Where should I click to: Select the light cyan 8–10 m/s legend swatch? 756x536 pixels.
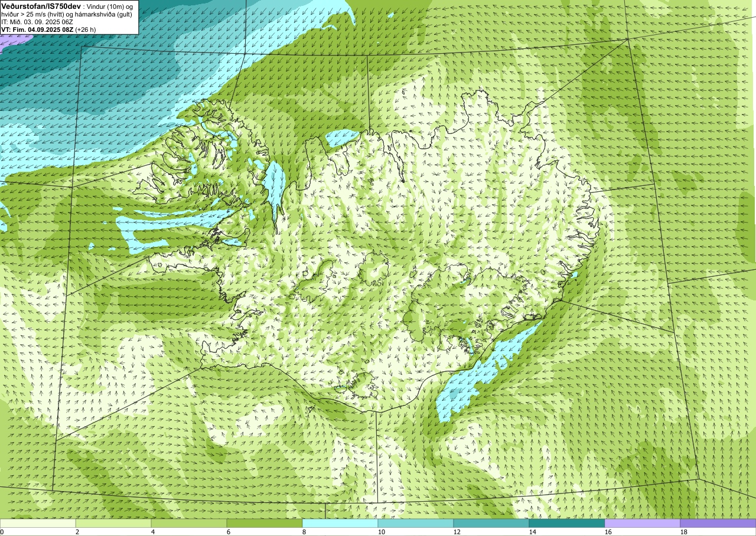click(x=340, y=523)
